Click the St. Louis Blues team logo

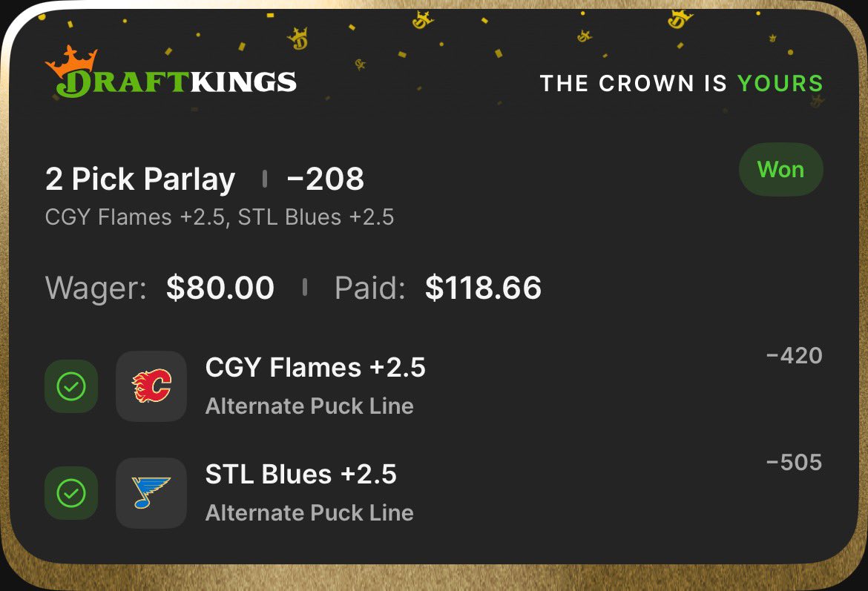point(151,493)
